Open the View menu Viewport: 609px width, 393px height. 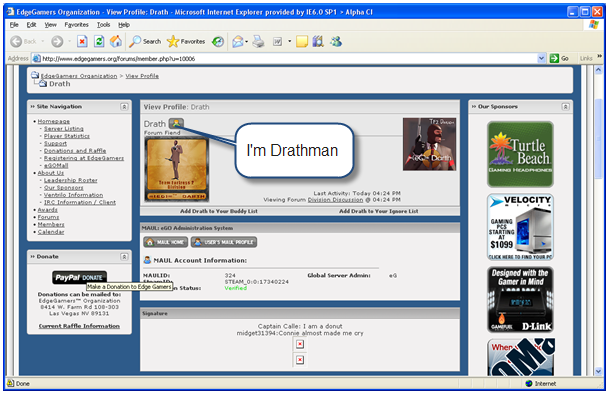click(50, 25)
